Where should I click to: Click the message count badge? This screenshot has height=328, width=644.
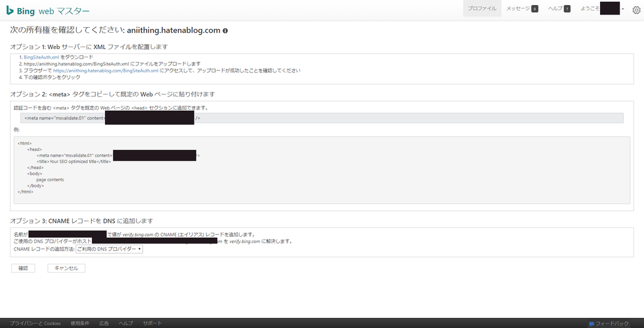pyautogui.click(x=535, y=9)
